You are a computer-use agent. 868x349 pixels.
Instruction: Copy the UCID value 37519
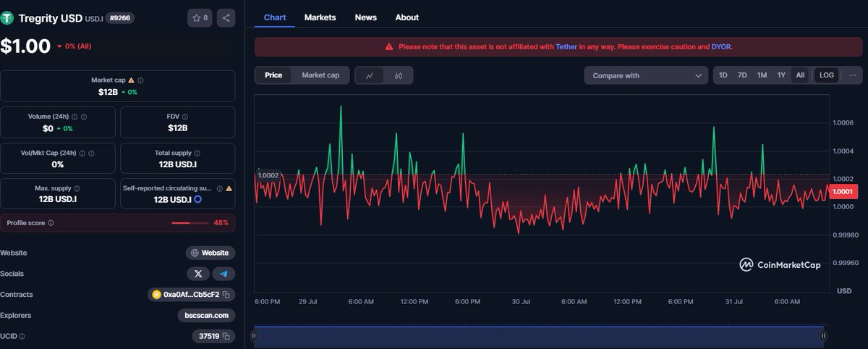coord(226,336)
